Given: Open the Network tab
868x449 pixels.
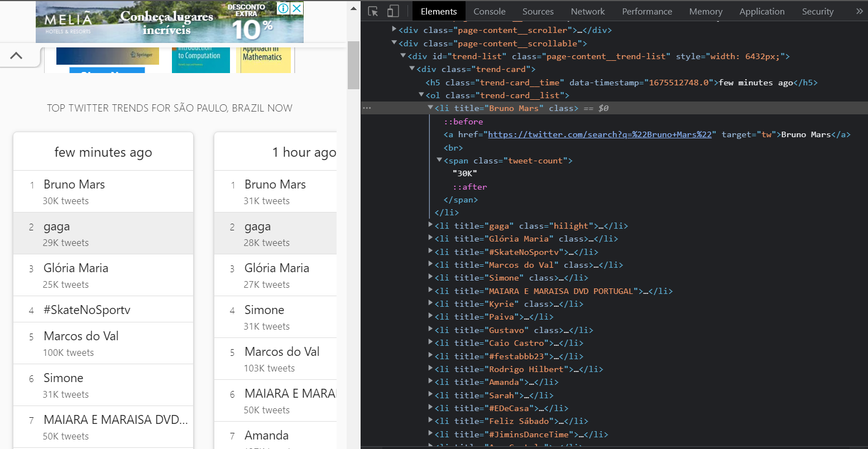Looking at the screenshot, I should [x=588, y=11].
